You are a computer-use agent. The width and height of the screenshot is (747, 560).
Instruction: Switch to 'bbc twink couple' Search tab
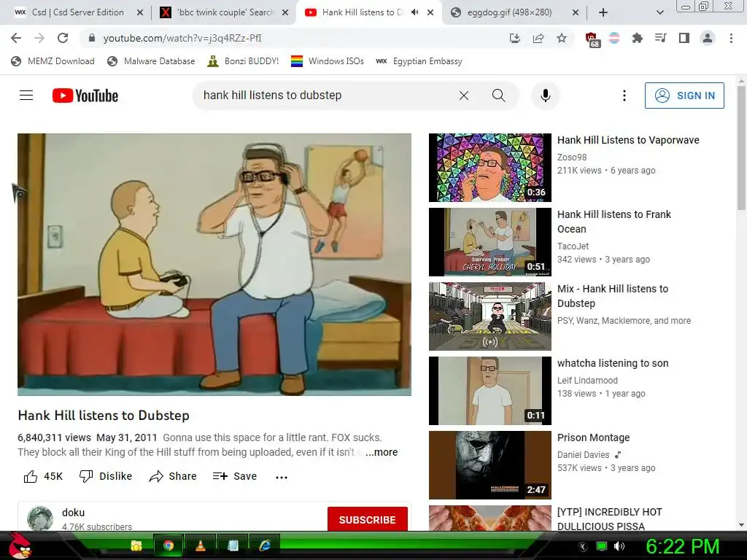[x=225, y=12]
